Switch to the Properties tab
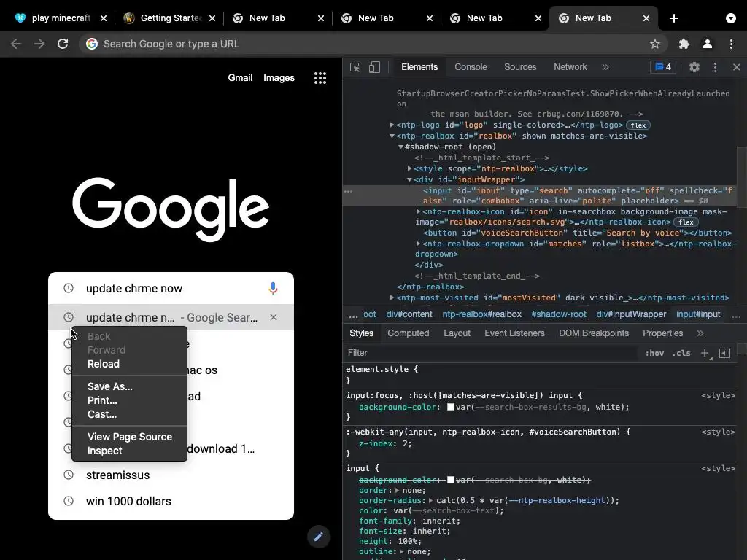Screen dimensions: 747x560 coord(662,333)
